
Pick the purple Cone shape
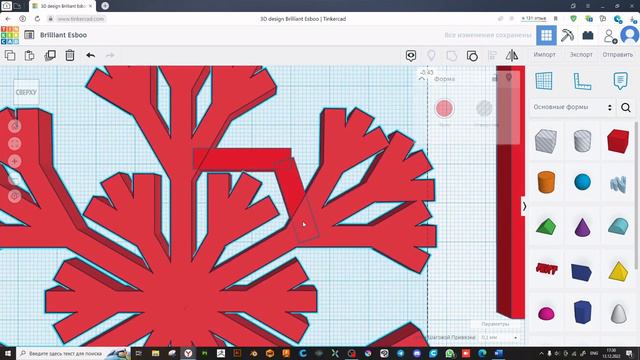pyautogui.click(x=582, y=227)
